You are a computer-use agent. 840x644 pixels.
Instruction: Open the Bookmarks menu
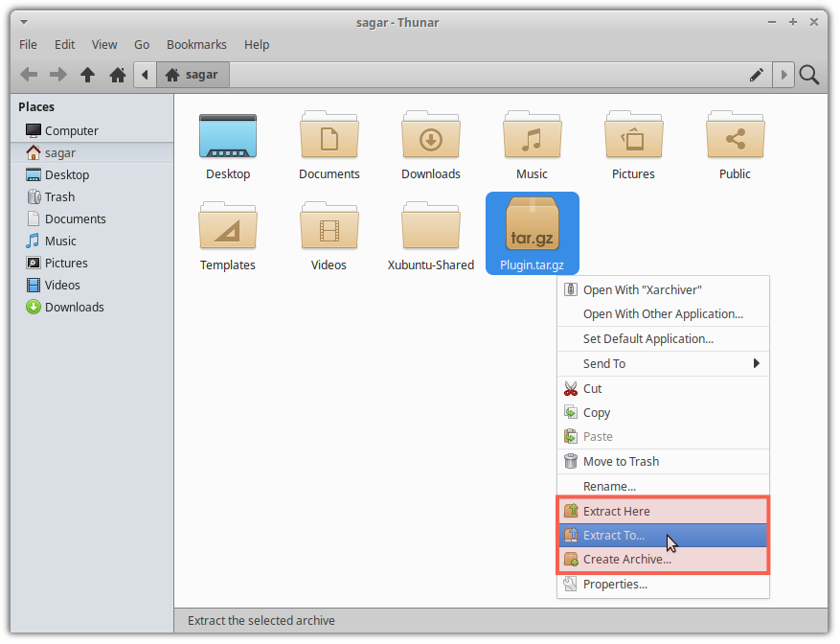pos(196,44)
